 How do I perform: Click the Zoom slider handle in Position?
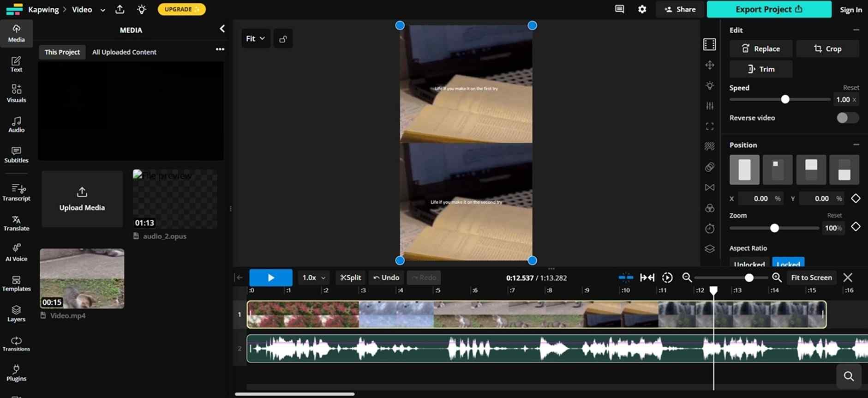point(774,228)
